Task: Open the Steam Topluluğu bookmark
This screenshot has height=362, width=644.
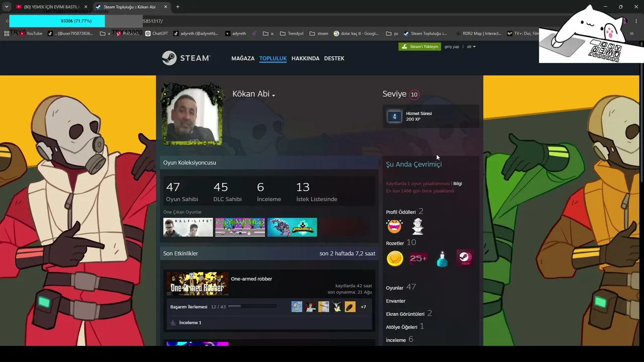Action: pyautogui.click(x=425, y=34)
